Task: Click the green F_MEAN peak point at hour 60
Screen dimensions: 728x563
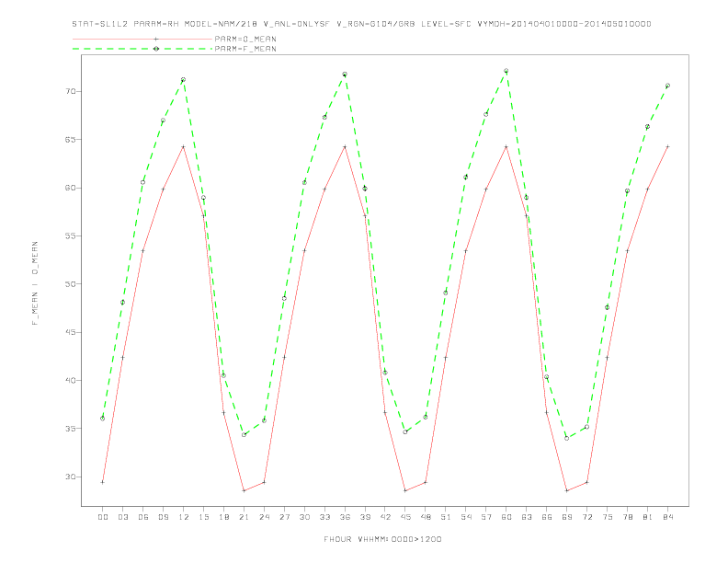Action: click(506, 71)
